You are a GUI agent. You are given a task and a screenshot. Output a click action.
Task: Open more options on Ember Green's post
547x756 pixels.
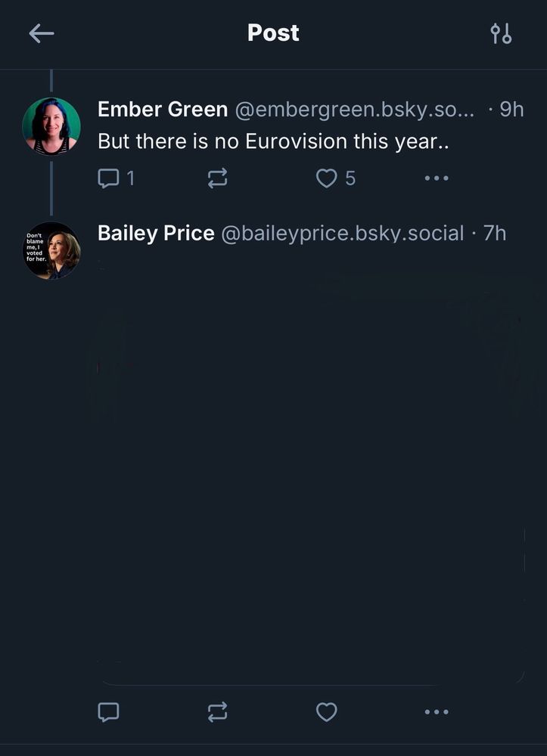[x=437, y=178]
